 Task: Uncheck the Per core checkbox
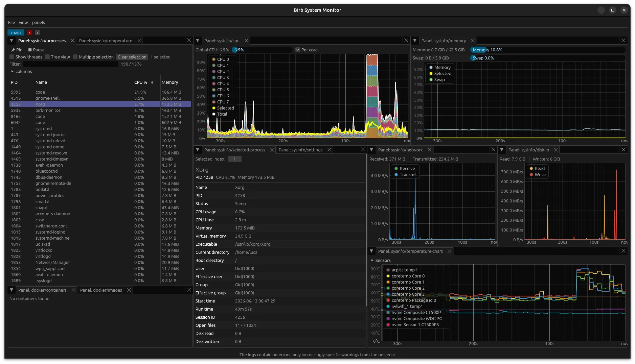click(298, 50)
